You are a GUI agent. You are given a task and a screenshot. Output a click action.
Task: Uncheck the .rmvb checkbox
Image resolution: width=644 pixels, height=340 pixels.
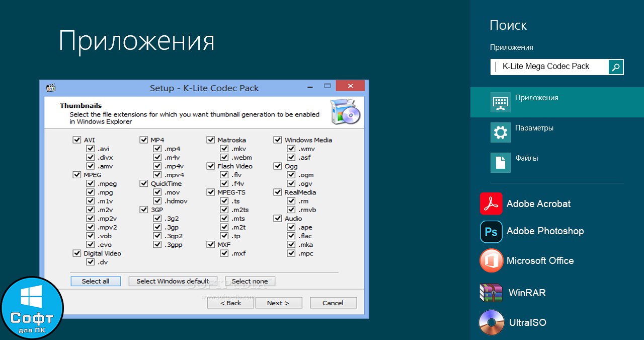[291, 210]
